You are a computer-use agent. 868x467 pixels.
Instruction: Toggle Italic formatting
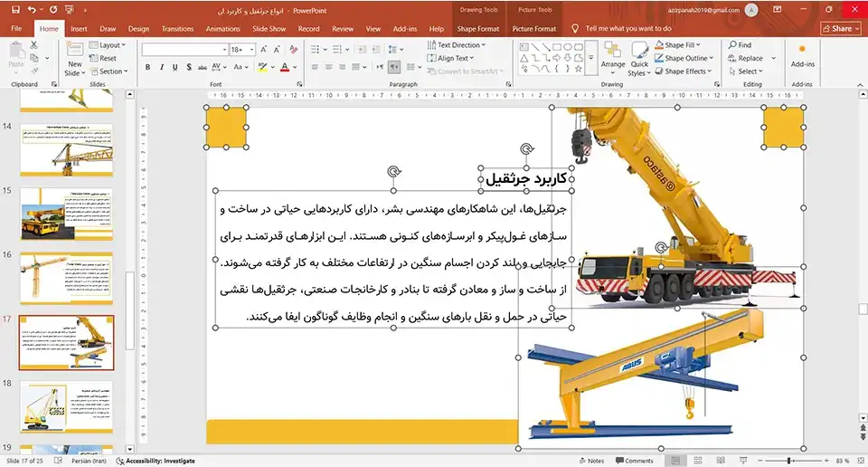pyautogui.click(x=161, y=67)
